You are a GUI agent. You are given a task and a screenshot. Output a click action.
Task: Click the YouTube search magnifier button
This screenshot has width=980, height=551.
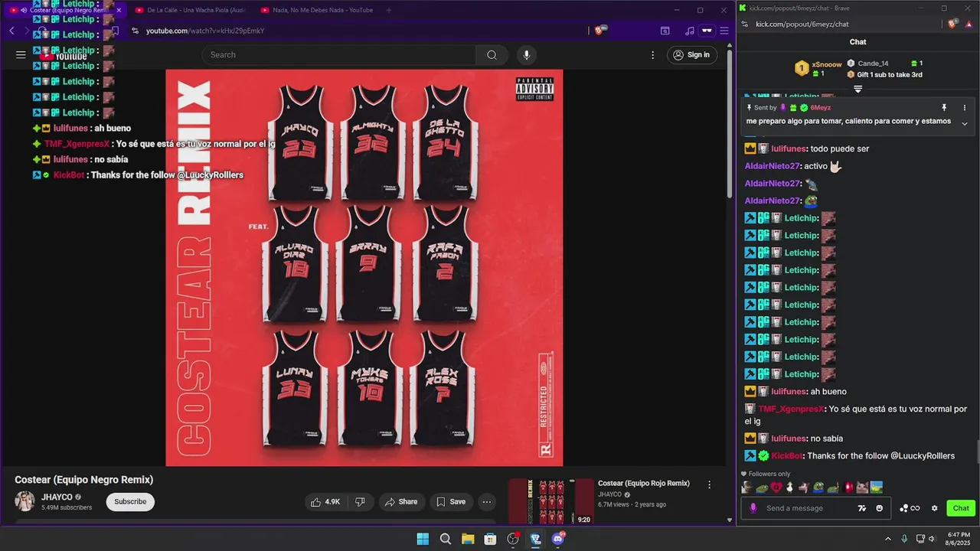point(492,55)
